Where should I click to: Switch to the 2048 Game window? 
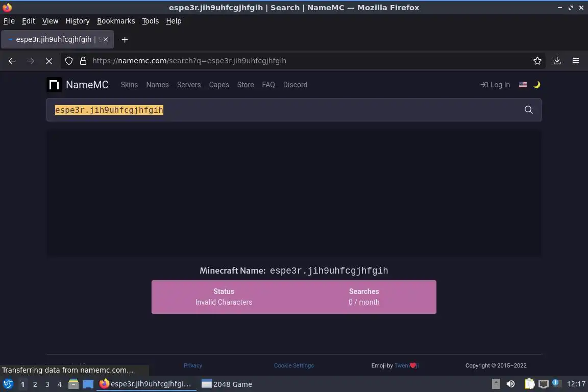[x=227, y=384]
